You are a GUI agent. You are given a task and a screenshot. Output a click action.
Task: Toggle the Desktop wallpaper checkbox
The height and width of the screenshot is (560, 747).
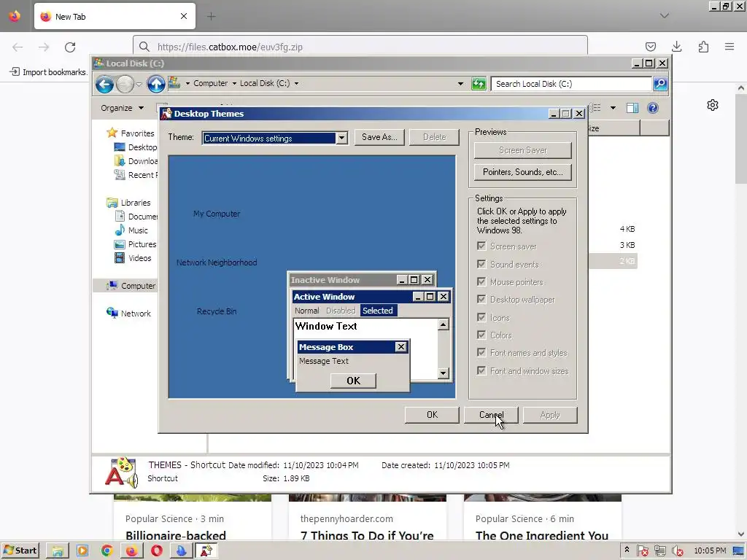pyautogui.click(x=481, y=300)
